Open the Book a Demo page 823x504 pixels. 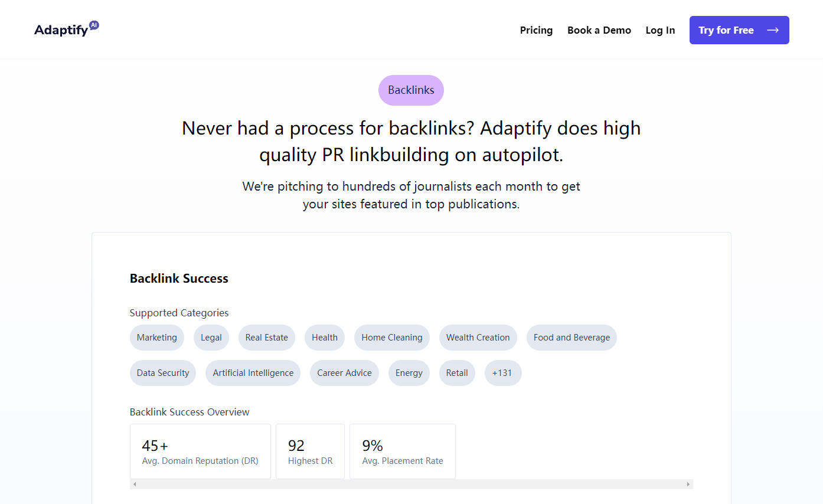point(599,30)
